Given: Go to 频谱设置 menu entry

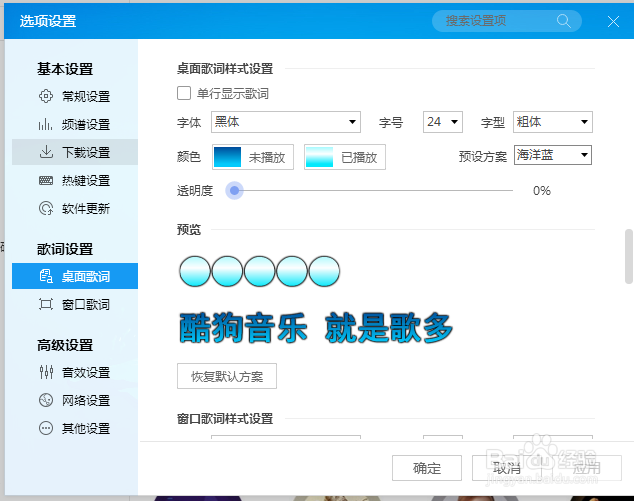Looking at the screenshot, I should (75, 124).
